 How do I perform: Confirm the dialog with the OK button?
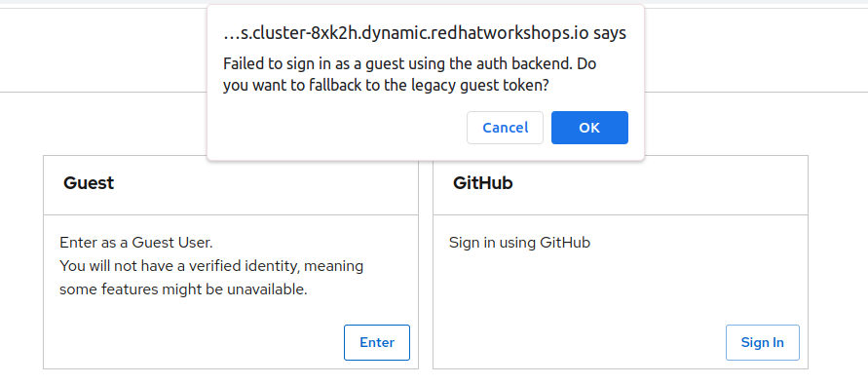[589, 128]
